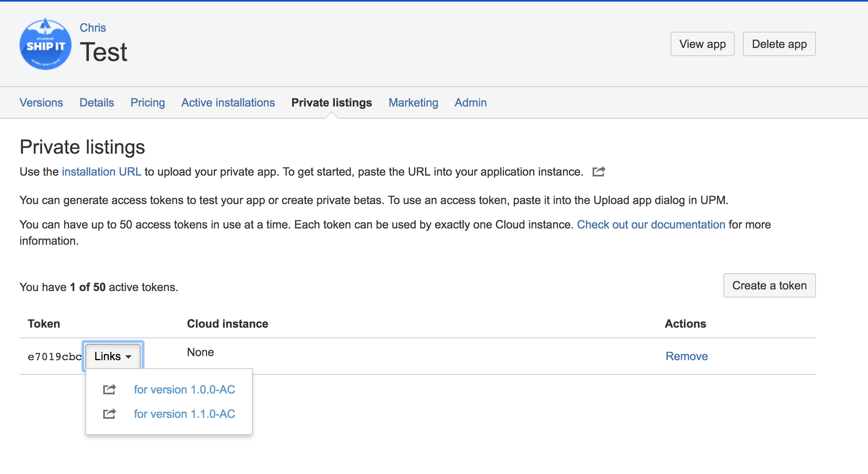
Task: Select the Private listings tab
Action: (332, 102)
